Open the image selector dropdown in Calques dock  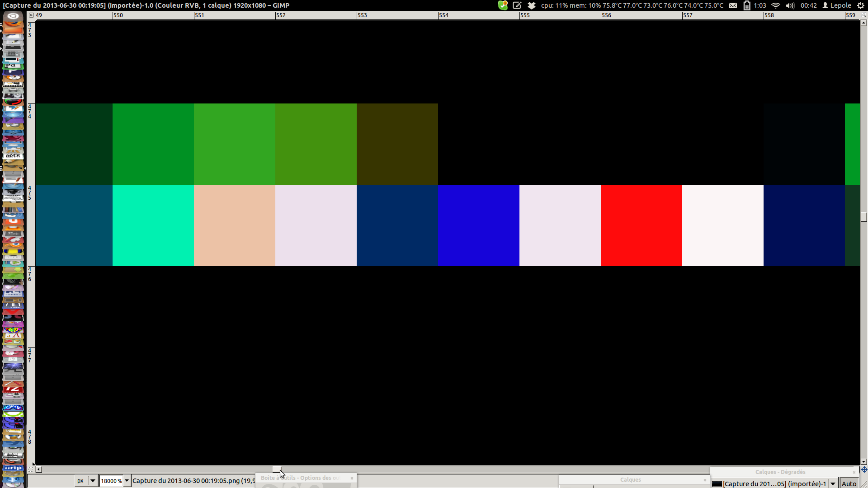833,483
